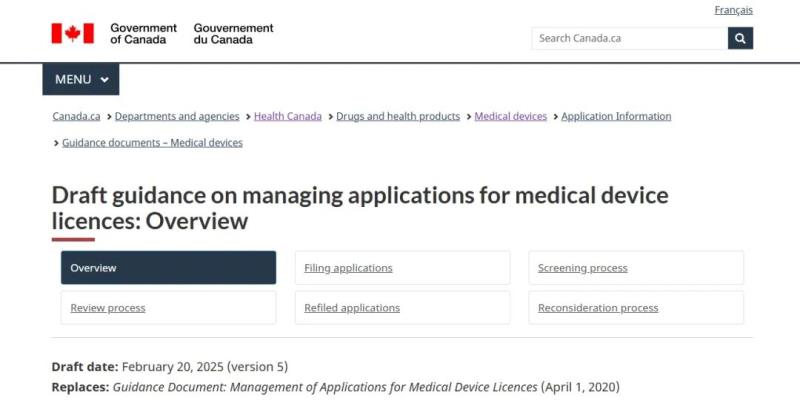This screenshot has height=400, width=800.
Task: Open the Medical devices breadcrumb link
Action: [x=510, y=116]
